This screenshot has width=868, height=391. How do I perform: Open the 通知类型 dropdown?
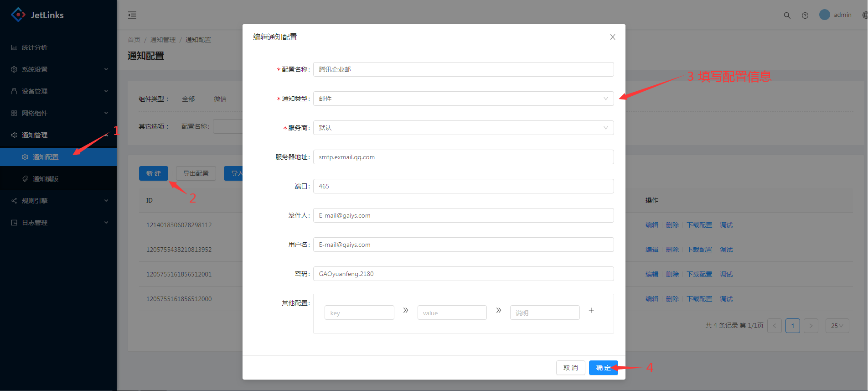pyautogui.click(x=463, y=99)
